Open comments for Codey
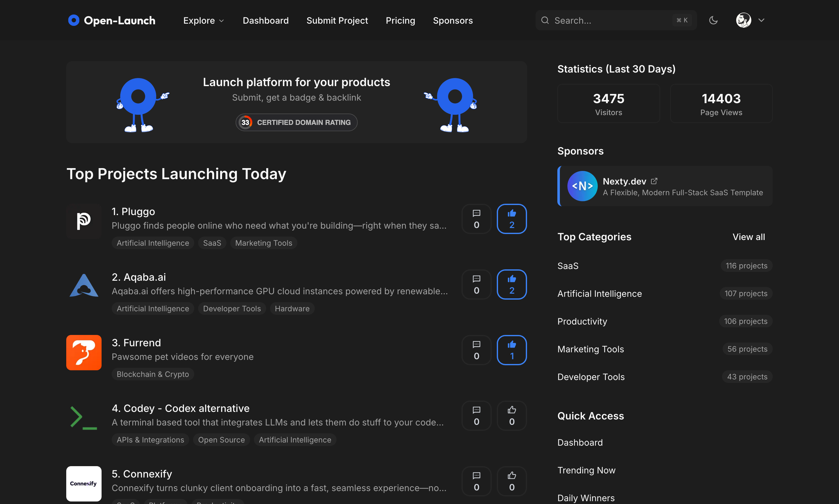839x504 pixels. coord(476,415)
